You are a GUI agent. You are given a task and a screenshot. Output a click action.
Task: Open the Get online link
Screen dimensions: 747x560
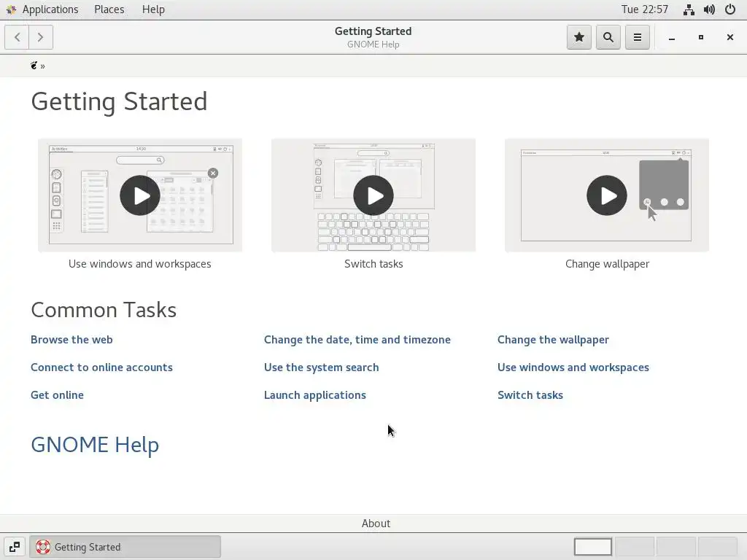57,394
